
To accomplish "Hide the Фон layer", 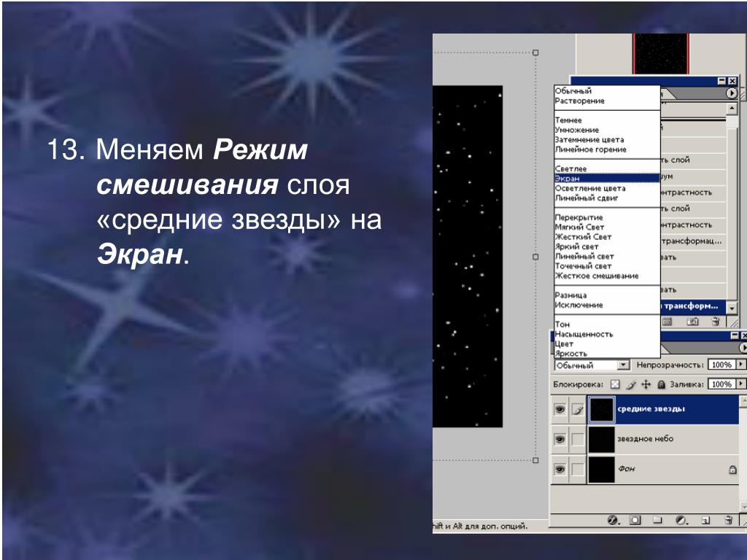I will (x=560, y=470).
